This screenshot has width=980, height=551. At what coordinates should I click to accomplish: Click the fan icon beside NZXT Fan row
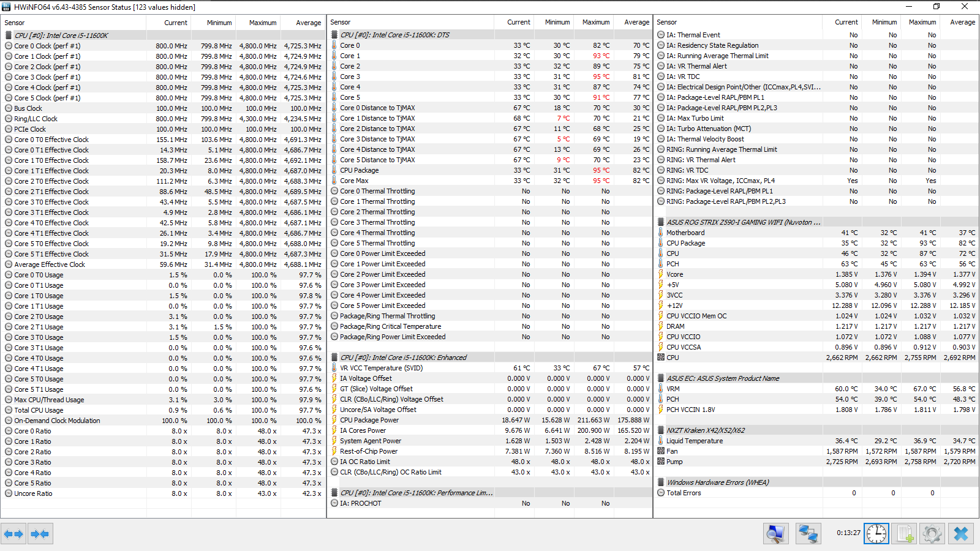click(x=661, y=451)
